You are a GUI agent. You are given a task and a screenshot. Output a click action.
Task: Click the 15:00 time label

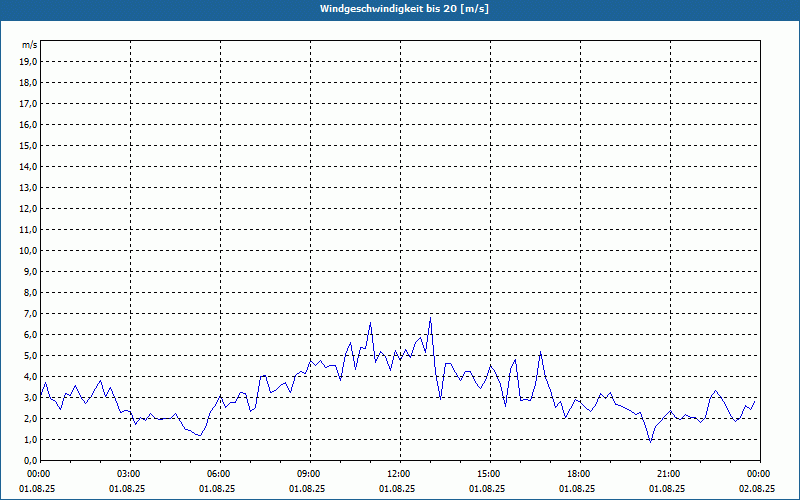coord(490,474)
